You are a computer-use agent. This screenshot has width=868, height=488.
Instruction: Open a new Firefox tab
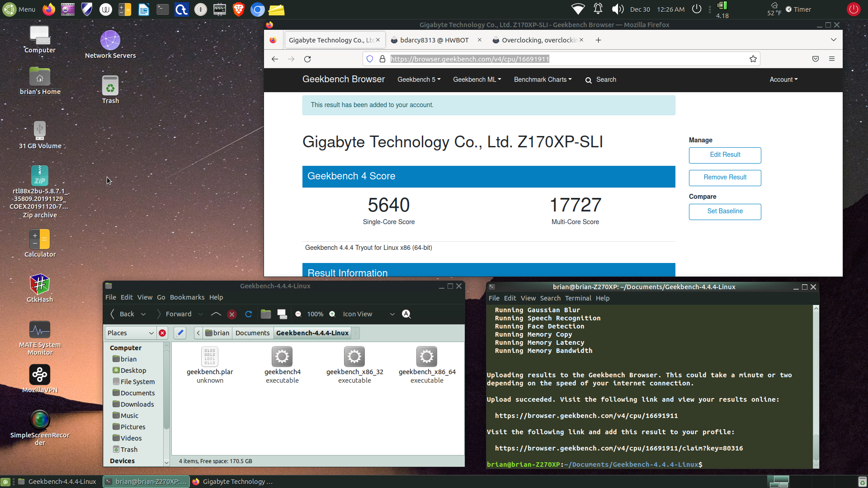pyautogui.click(x=598, y=40)
